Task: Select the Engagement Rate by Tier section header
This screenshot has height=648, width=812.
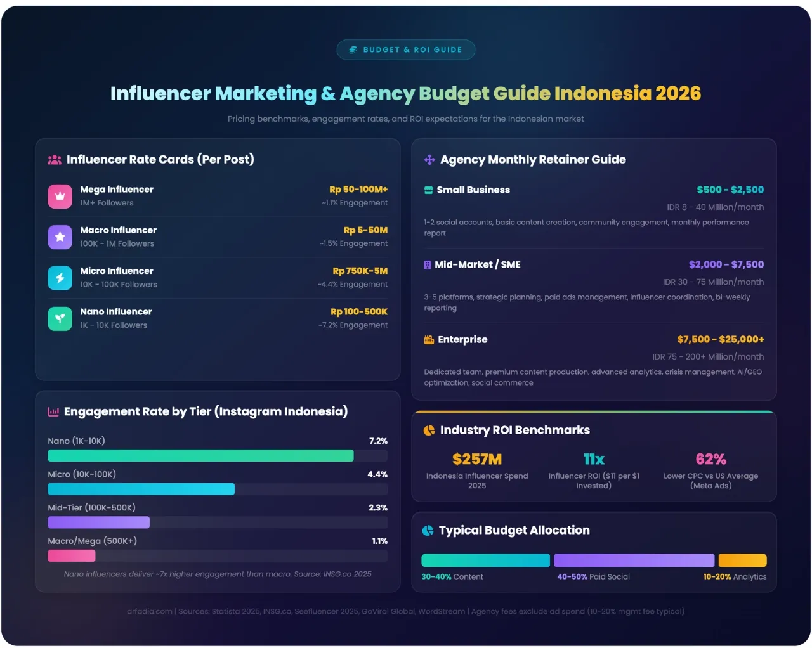Action: coord(206,411)
